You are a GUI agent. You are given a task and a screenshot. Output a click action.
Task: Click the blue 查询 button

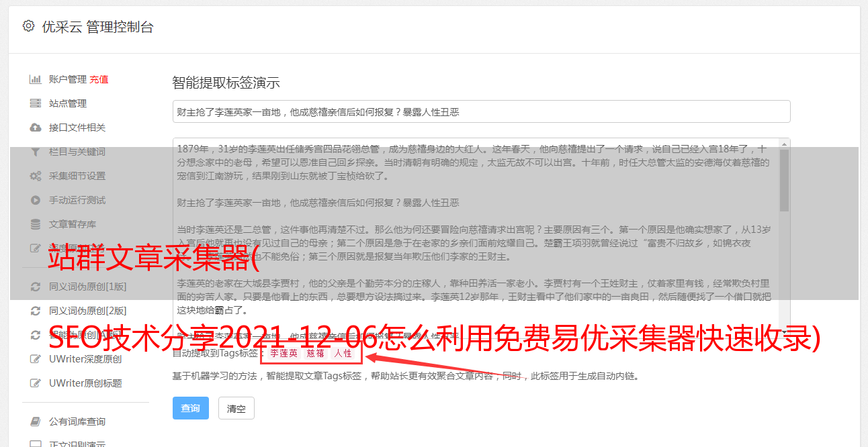coord(191,408)
